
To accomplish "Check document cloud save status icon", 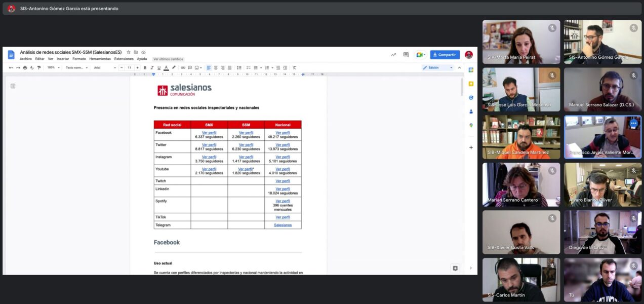I will [x=143, y=52].
